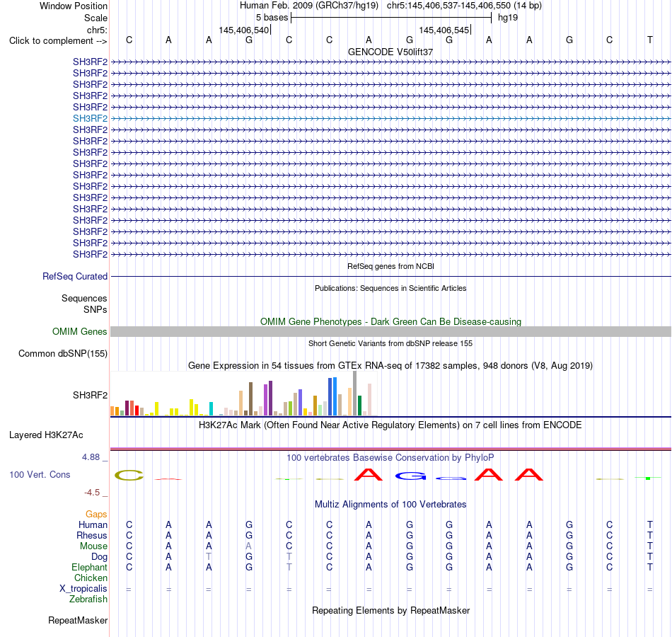The width and height of the screenshot is (672, 637).
Task: Click the 'Elephant' alignment row label
Action: tap(89, 567)
